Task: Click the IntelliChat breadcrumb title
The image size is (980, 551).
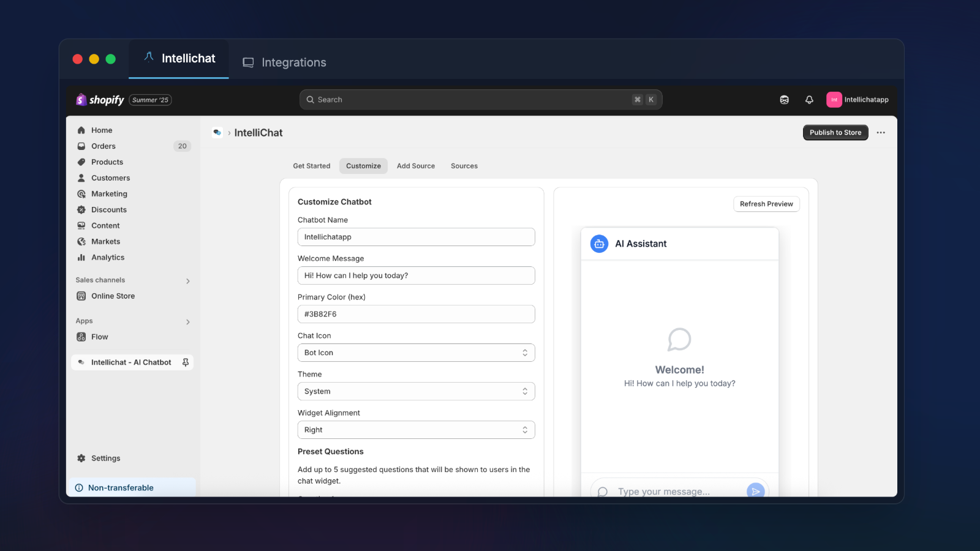Action: tap(258, 133)
